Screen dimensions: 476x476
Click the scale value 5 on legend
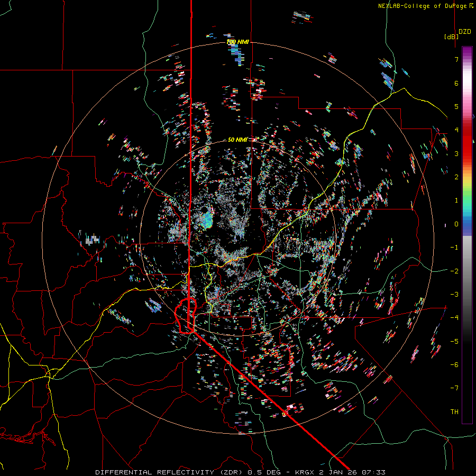[456, 106]
